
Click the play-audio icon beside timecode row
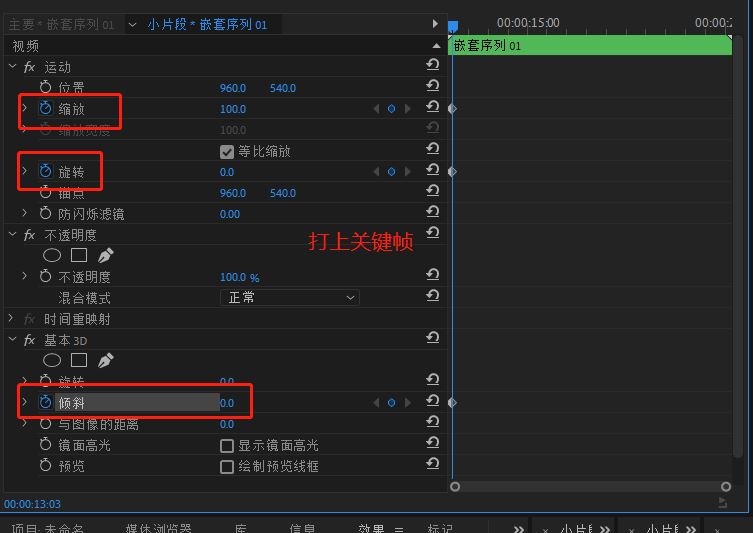click(x=722, y=502)
